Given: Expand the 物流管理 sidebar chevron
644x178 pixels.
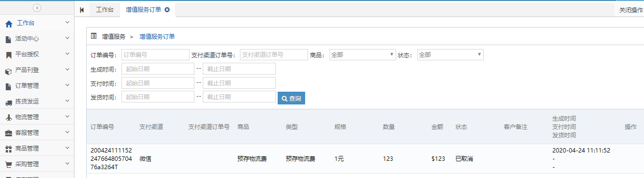Looking at the screenshot, I should click(67, 117).
